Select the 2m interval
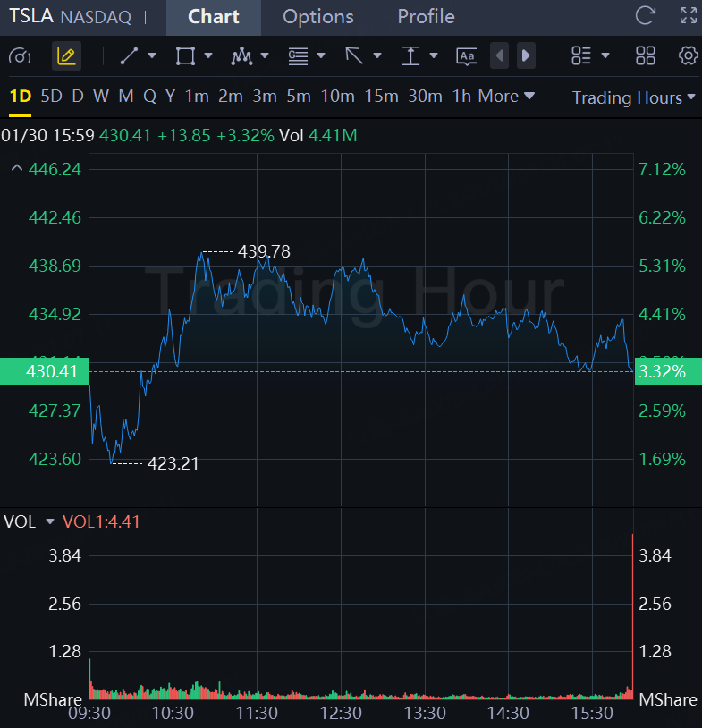The image size is (702, 728). pyautogui.click(x=231, y=97)
